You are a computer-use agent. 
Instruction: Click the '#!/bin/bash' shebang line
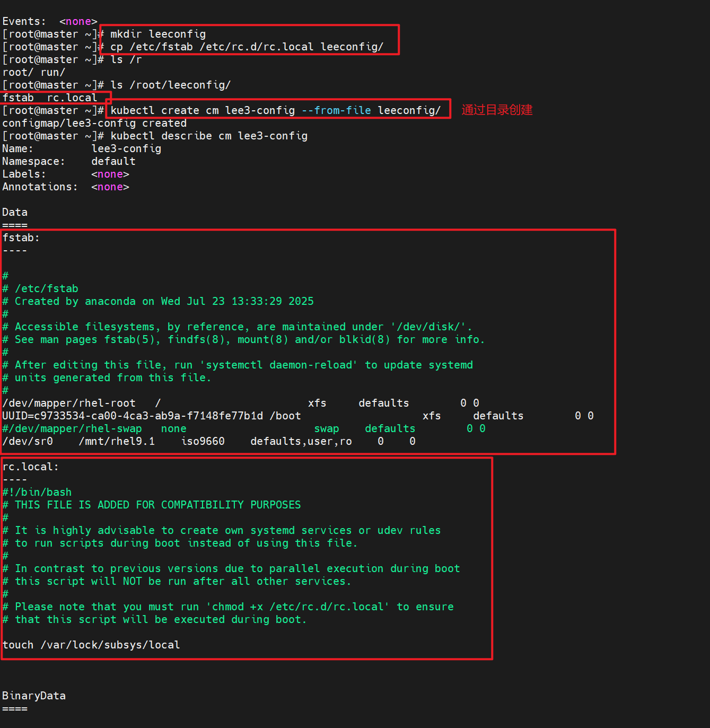tap(37, 492)
